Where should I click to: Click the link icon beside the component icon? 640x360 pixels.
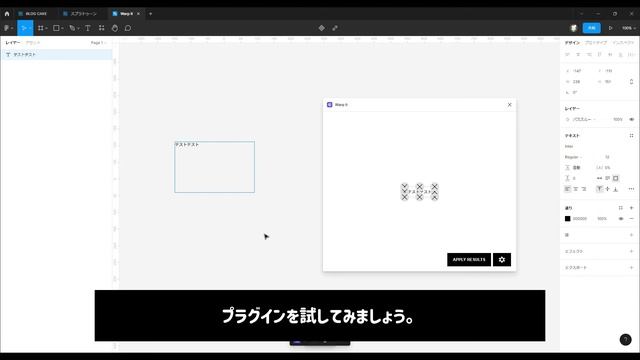[x=335, y=28]
